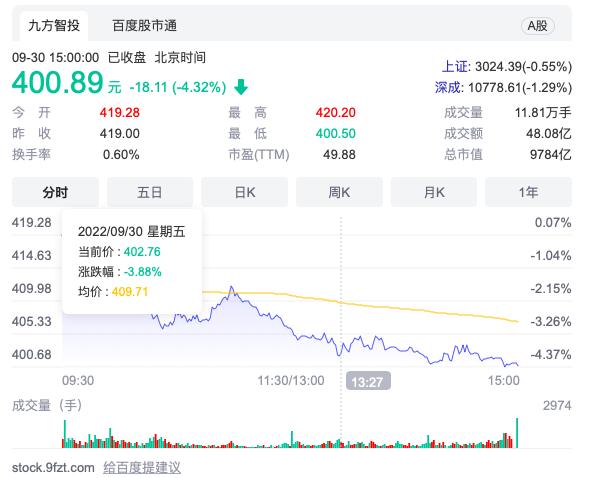Select the 五日 chart period
Viewport: 606px width, 478px height.
point(150,191)
